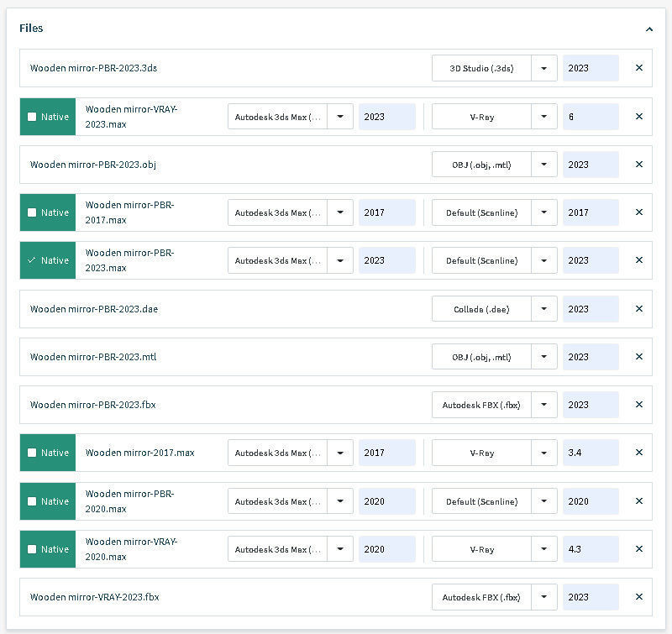Remove the Wooden mirror-VRAY-2023.fbx file

click(x=638, y=597)
